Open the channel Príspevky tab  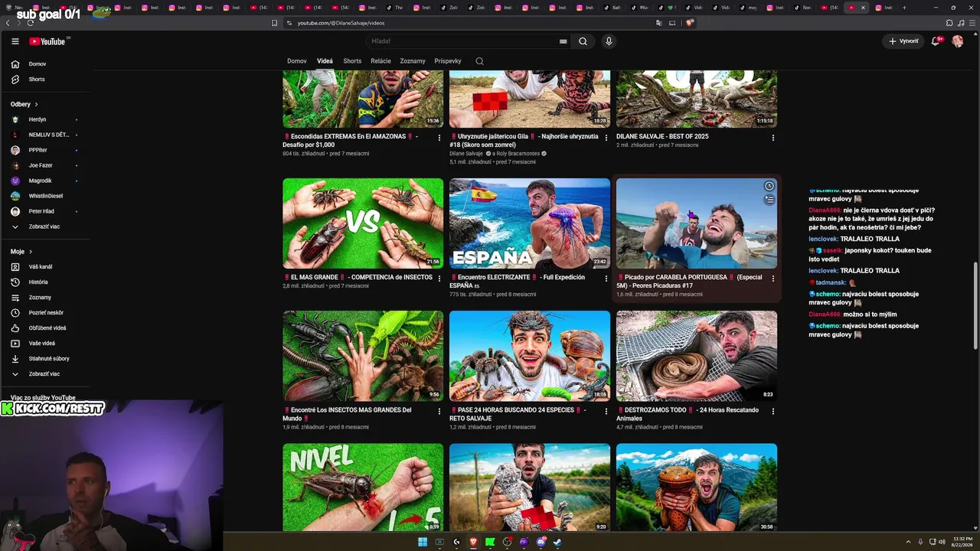coord(448,61)
